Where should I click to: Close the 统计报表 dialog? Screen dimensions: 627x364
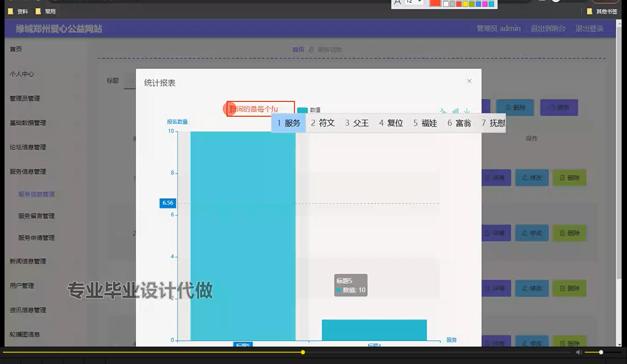coord(469,81)
